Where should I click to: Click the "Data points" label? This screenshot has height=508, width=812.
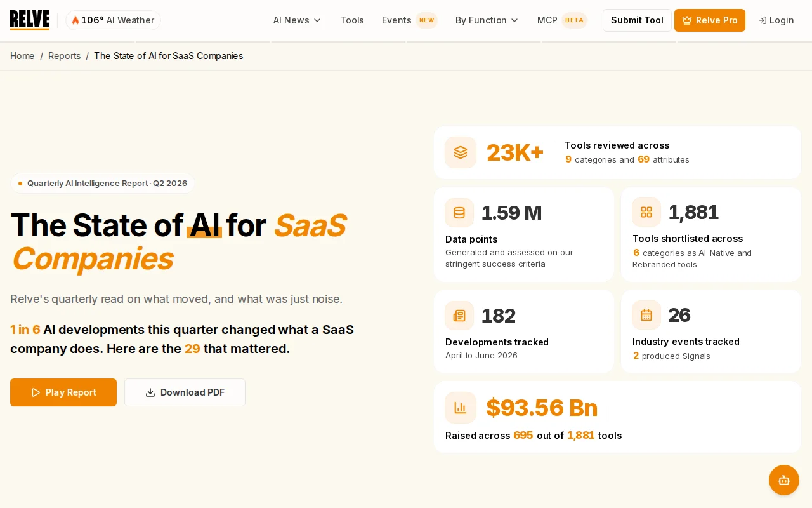[x=471, y=239]
